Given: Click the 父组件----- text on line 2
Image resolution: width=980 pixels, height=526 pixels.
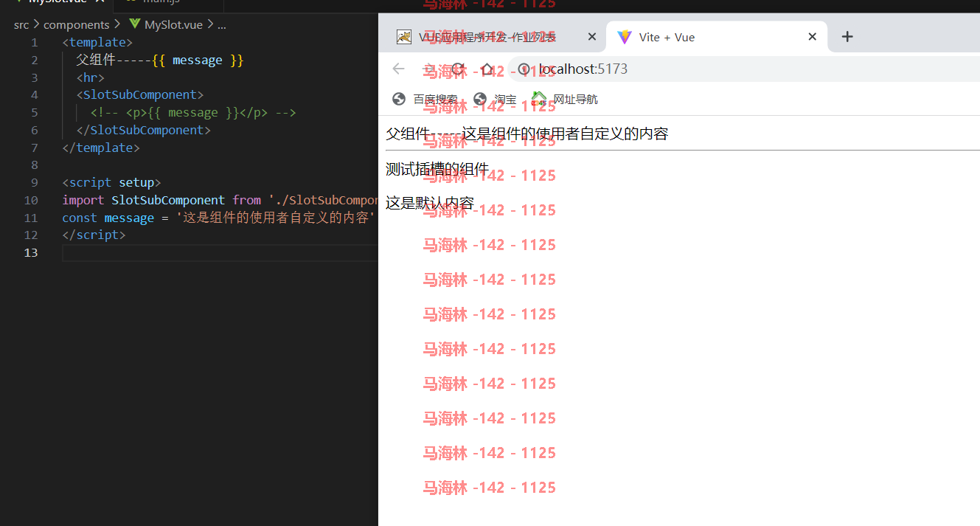Looking at the screenshot, I should (114, 60).
